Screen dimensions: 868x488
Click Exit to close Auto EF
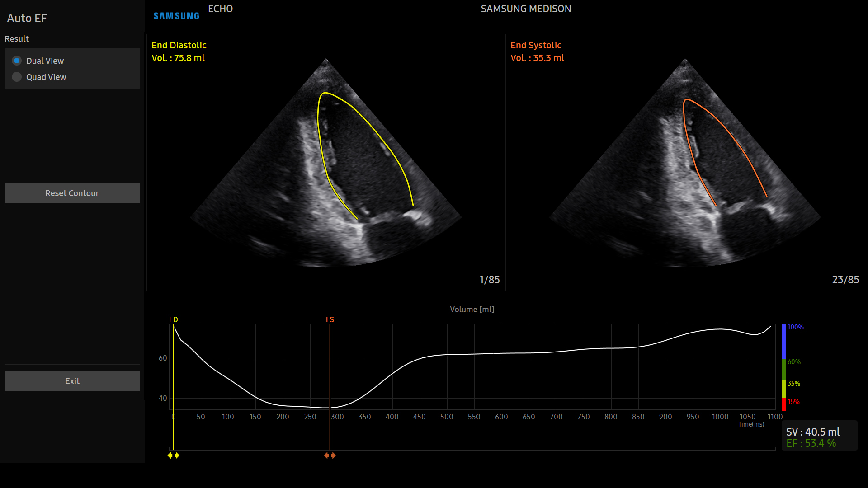click(x=72, y=381)
